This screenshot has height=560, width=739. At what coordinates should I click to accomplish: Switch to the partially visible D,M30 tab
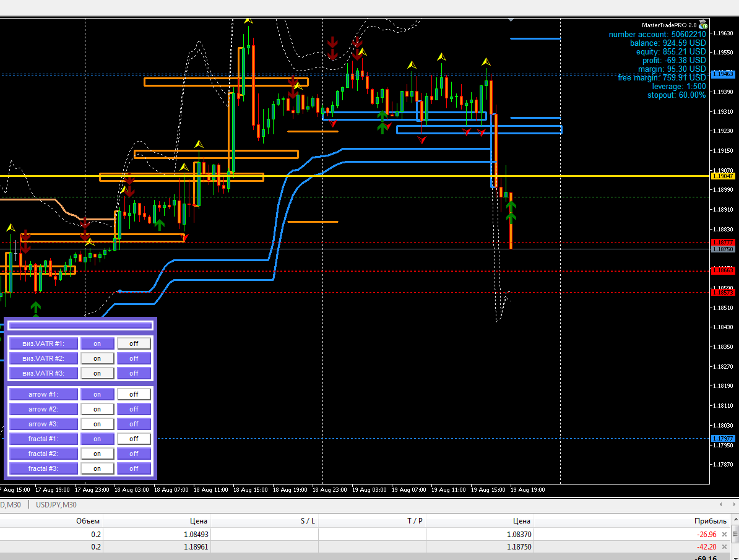pyautogui.click(x=11, y=505)
